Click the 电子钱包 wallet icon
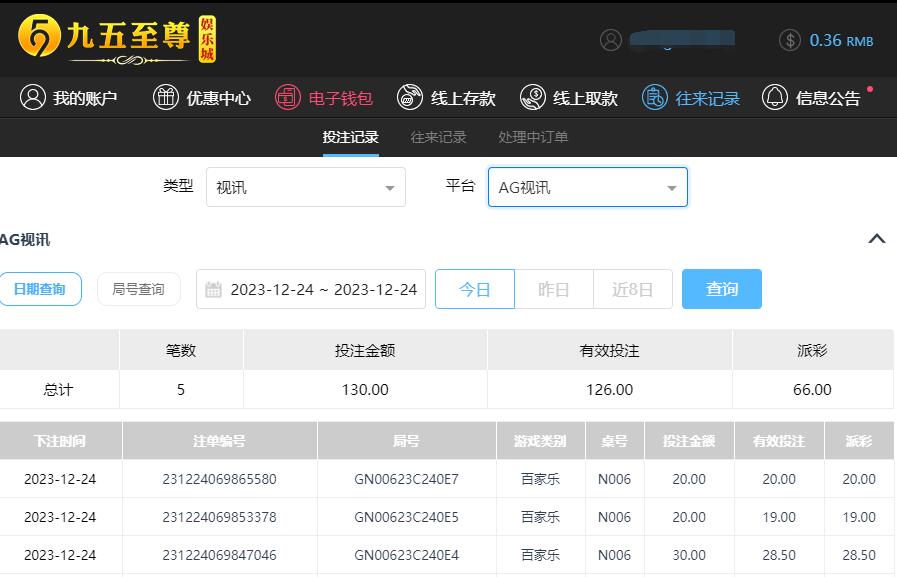The image size is (897, 577). coord(288,97)
